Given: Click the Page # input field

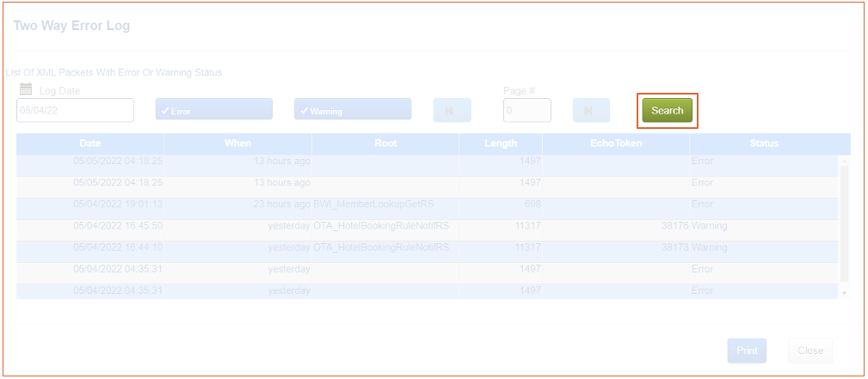Looking at the screenshot, I should click(526, 110).
